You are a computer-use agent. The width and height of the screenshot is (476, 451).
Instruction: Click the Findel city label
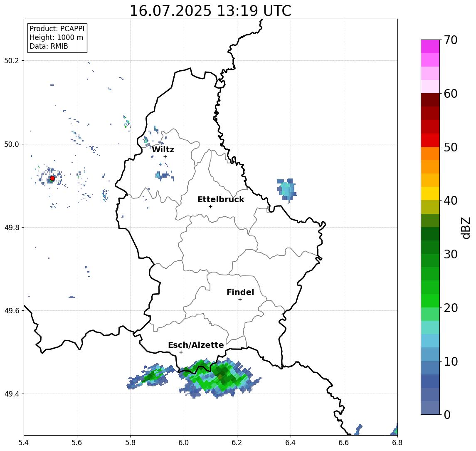pos(240,292)
